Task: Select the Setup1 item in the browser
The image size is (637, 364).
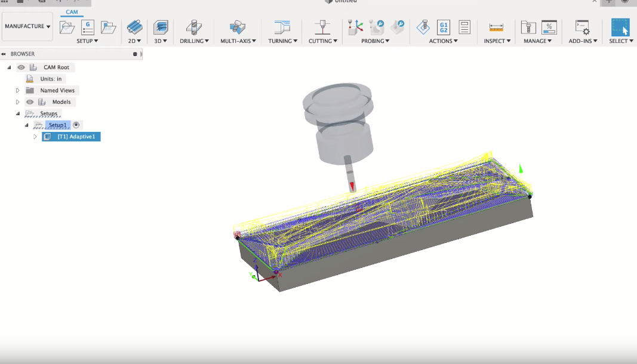Action: (x=57, y=125)
